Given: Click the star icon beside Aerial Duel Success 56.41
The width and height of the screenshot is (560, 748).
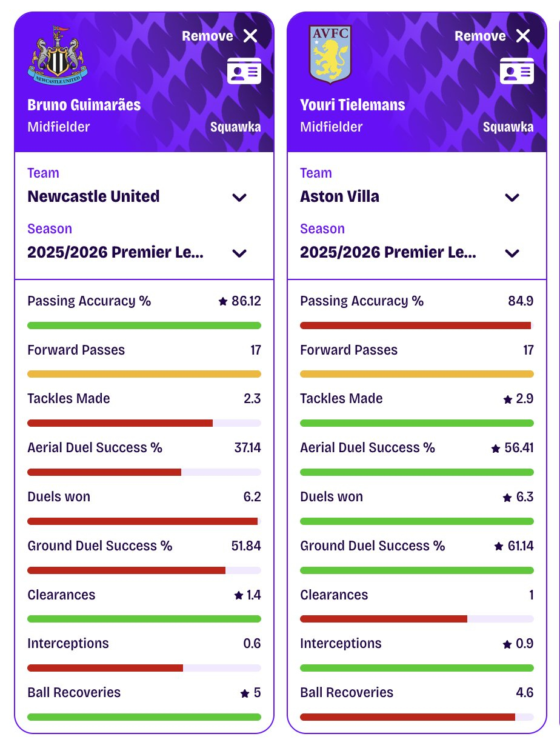Looking at the screenshot, I should pyautogui.click(x=496, y=449).
